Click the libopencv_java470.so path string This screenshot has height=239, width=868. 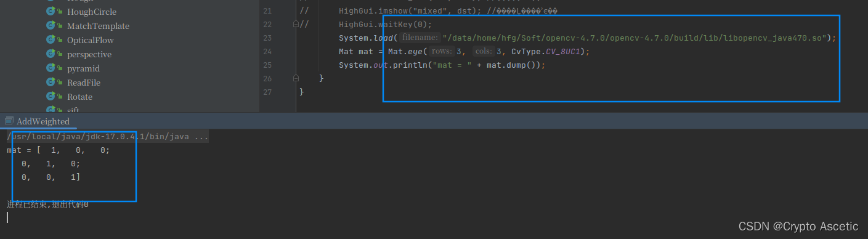pos(634,38)
